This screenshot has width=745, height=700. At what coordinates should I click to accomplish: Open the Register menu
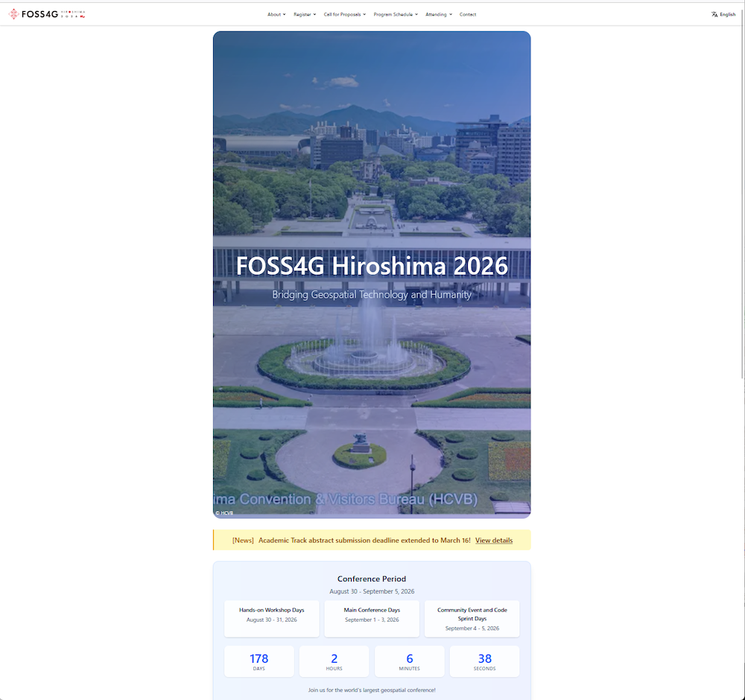click(305, 15)
